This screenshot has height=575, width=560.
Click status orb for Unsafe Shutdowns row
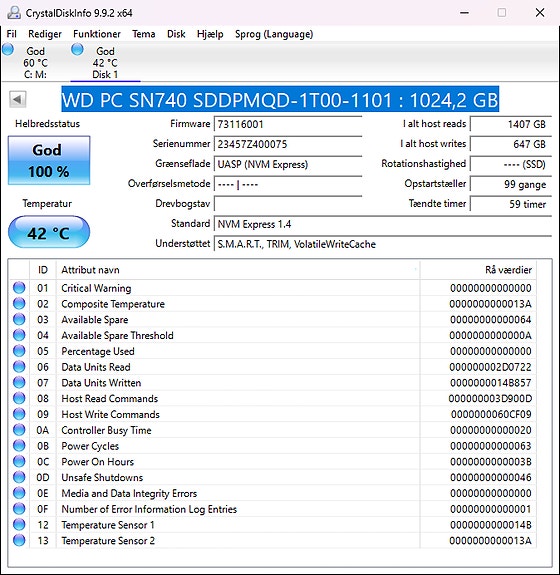pyautogui.click(x=19, y=477)
